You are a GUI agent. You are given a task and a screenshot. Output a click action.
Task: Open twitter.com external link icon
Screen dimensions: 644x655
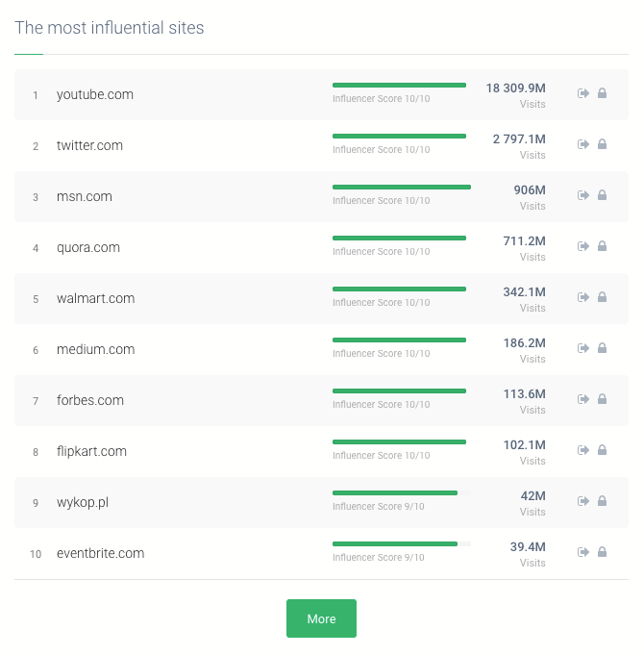click(x=583, y=144)
